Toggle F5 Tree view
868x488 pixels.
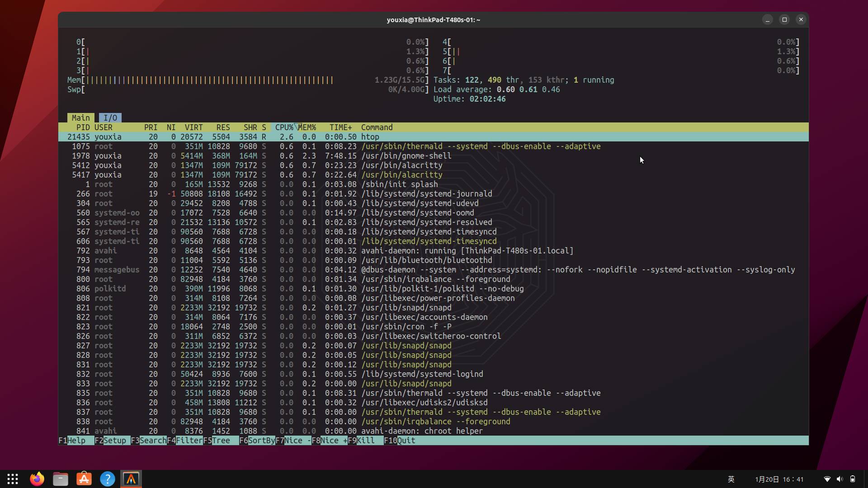tap(221, 441)
